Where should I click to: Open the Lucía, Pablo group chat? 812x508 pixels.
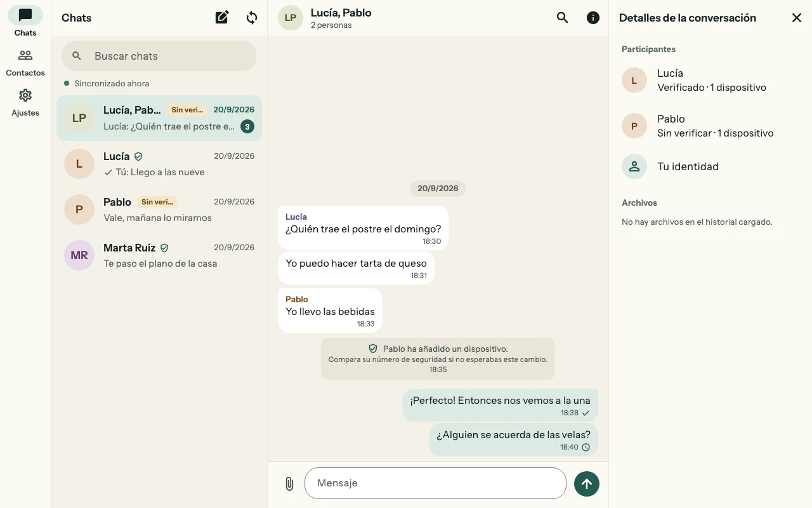pos(159,118)
